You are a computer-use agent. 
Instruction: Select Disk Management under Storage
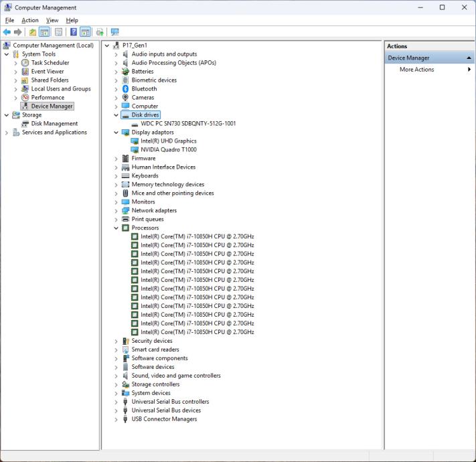(54, 124)
